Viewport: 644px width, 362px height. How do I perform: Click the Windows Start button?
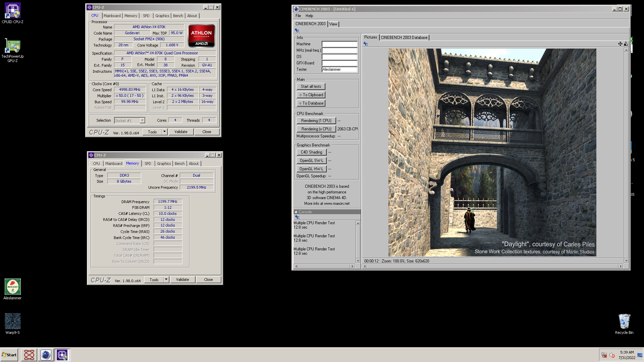[x=9, y=355]
